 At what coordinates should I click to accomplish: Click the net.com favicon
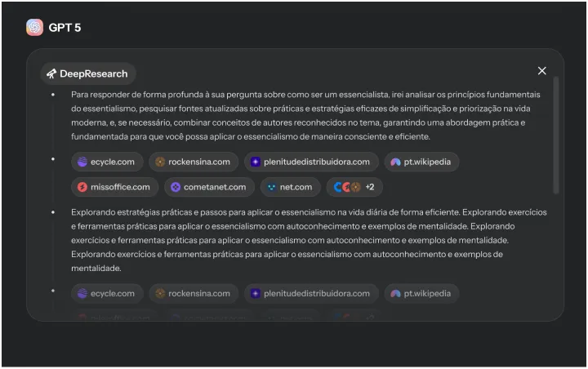pyautogui.click(x=271, y=187)
